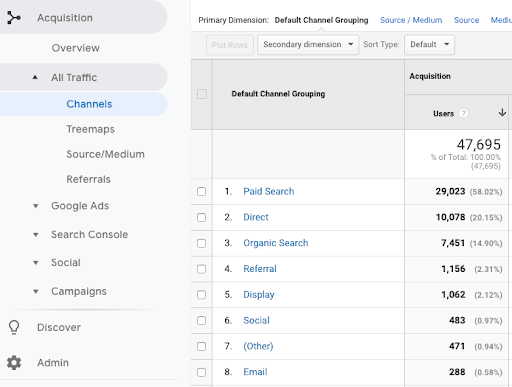
Task: Open the Sort Type Default dropdown
Action: [429, 45]
